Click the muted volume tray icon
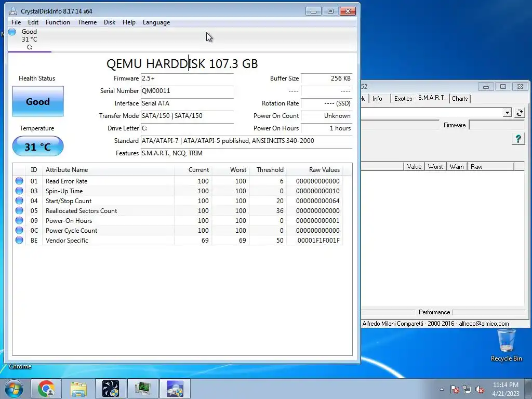 (x=480, y=390)
